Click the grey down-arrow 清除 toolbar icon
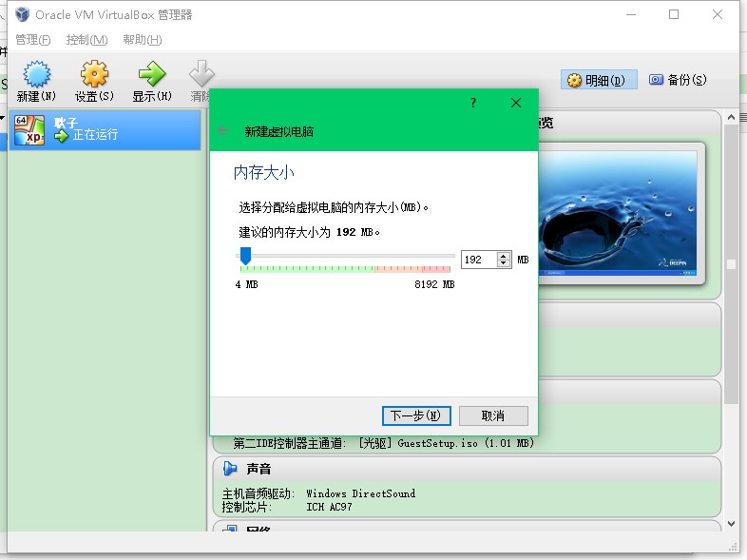 201,75
